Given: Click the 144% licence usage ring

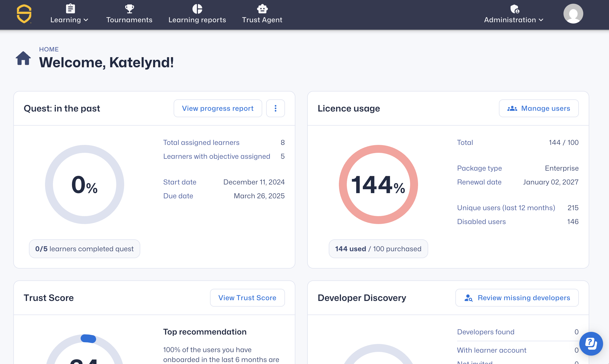Looking at the screenshot, I should [378, 184].
